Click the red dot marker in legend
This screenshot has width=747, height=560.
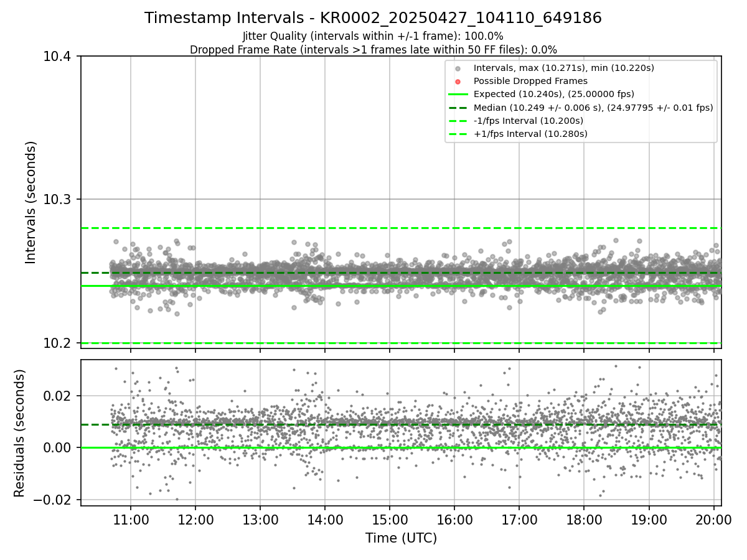(x=458, y=82)
